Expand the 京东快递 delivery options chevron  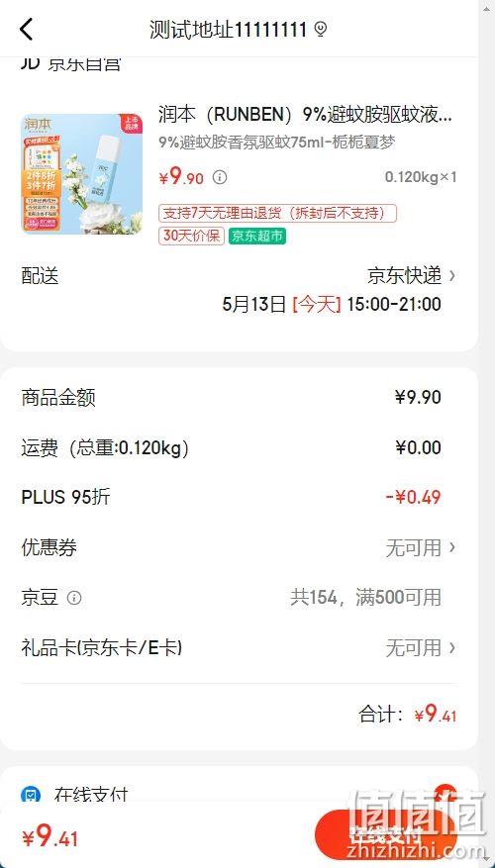pyautogui.click(x=452, y=275)
